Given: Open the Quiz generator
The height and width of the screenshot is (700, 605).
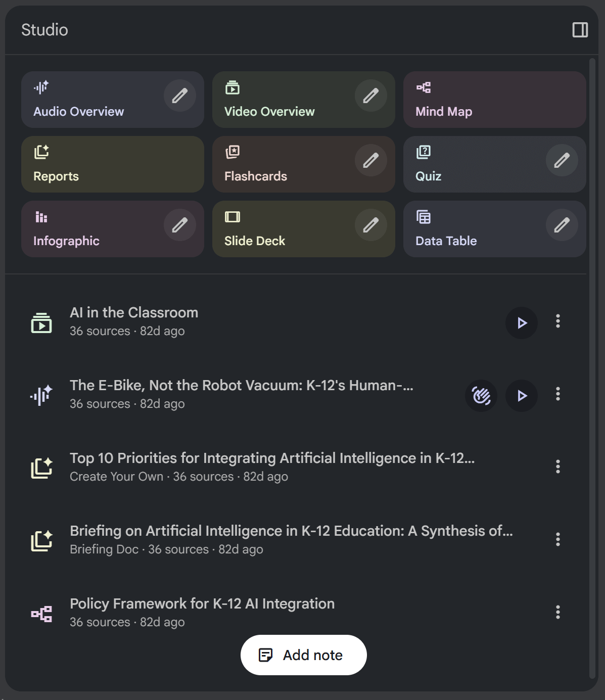Looking at the screenshot, I should pos(429,176).
